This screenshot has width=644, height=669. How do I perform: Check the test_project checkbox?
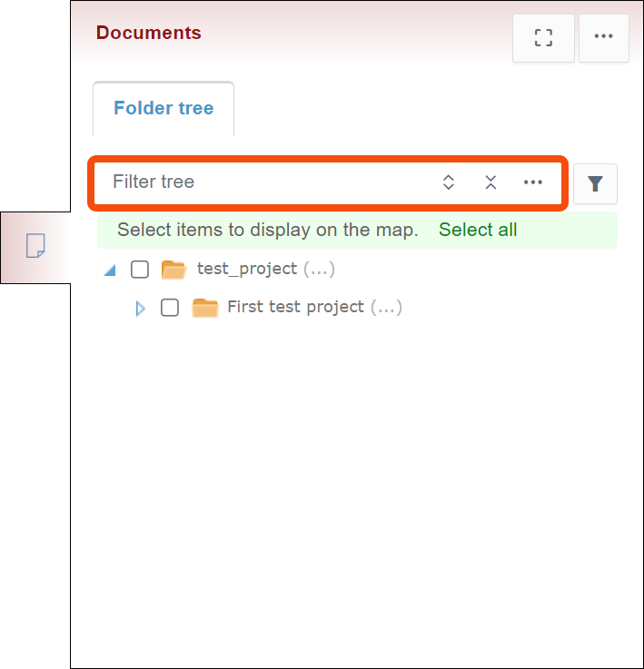click(140, 270)
